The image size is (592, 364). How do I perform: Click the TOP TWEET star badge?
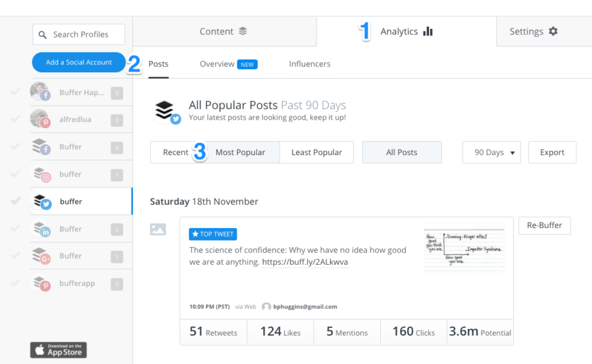(213, 234)
